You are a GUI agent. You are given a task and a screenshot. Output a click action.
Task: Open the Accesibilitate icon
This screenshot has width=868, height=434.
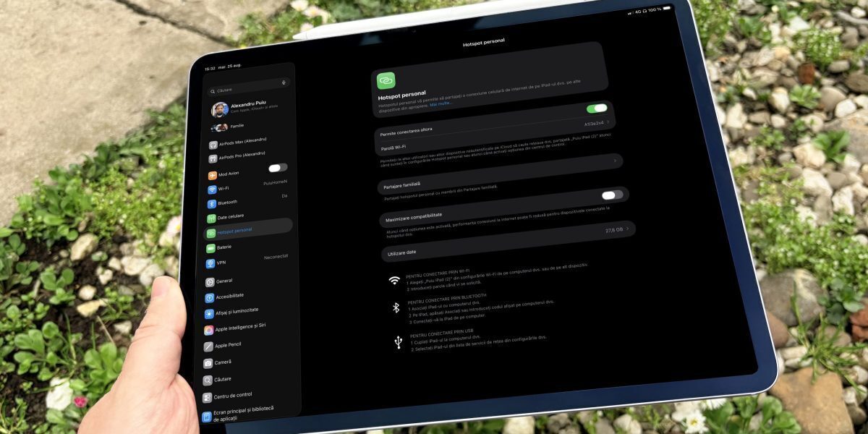click(x=210, y=298)
